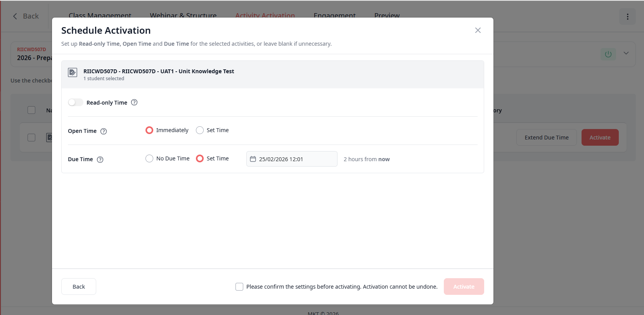Click the due date field showing 25/02/2026 12:01

(x=292, y=159)
